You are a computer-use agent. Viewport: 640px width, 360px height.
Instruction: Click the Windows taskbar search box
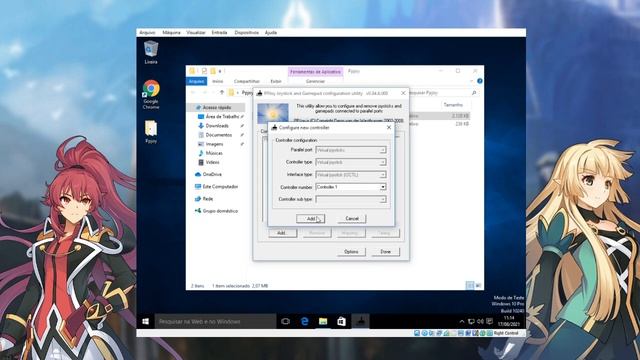(215, 322)
